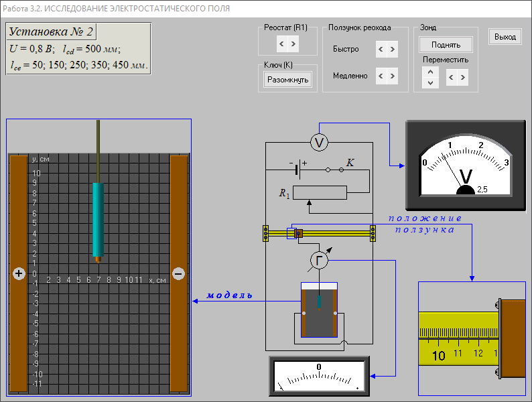Move slider slowly left (Медленно)
The image size is (532, 402).
click(381, 76)
